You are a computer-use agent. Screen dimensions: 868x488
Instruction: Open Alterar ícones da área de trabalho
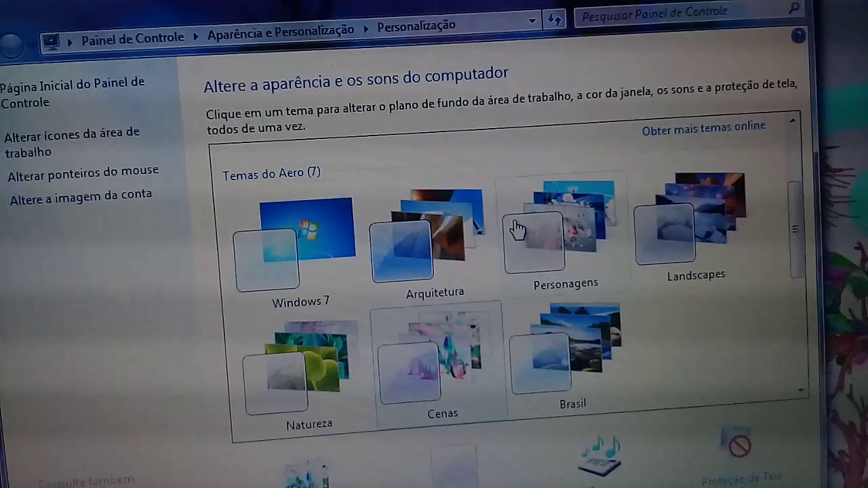point(71,142)
